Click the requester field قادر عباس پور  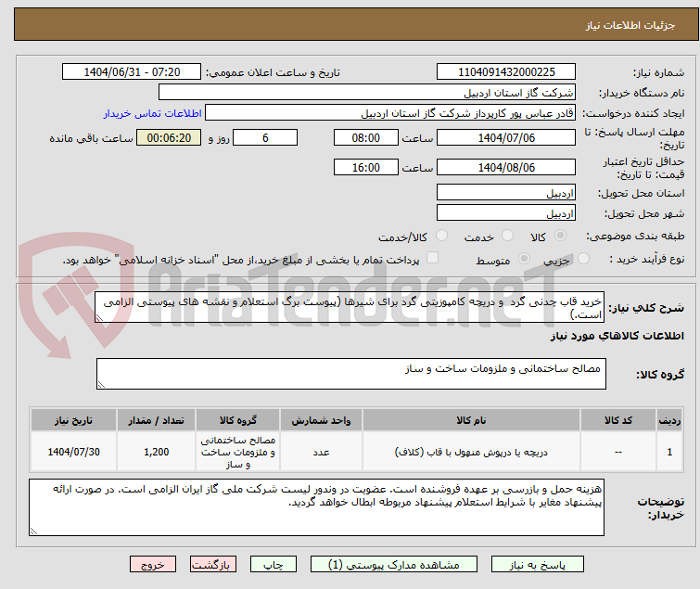click(x=390, y=113)
